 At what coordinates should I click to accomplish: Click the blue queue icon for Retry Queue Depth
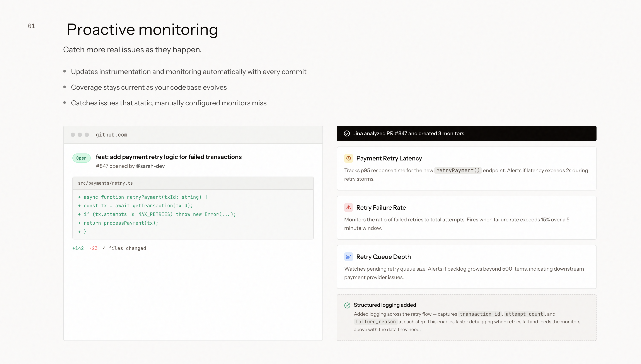[348, 257]
